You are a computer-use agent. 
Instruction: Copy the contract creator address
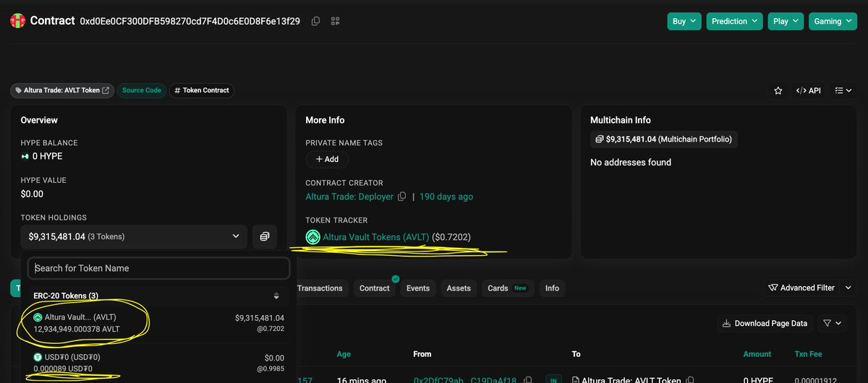click(401, 197)
